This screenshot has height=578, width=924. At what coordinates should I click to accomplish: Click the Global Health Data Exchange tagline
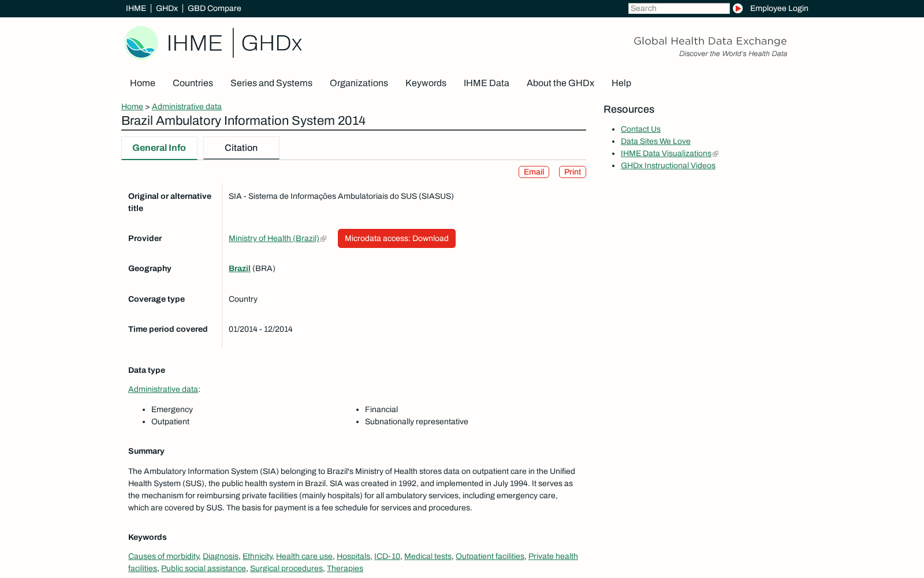[x=710, y=41]
